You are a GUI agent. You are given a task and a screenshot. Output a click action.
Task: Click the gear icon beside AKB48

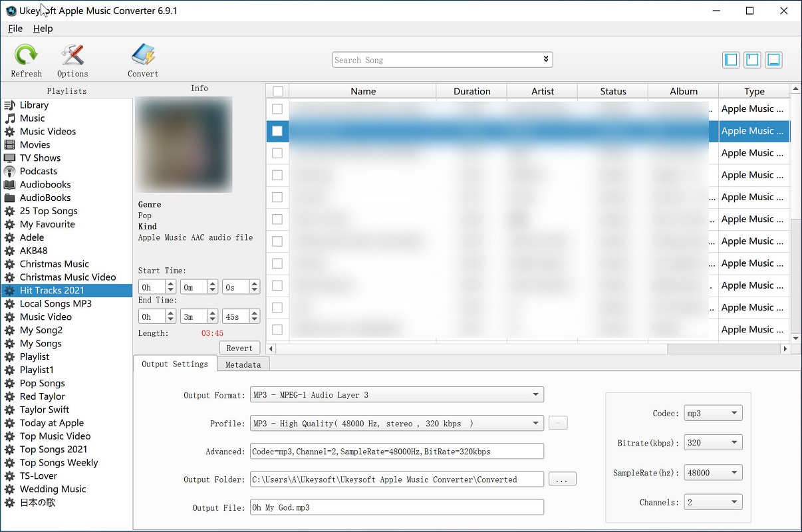click(9, 251)
